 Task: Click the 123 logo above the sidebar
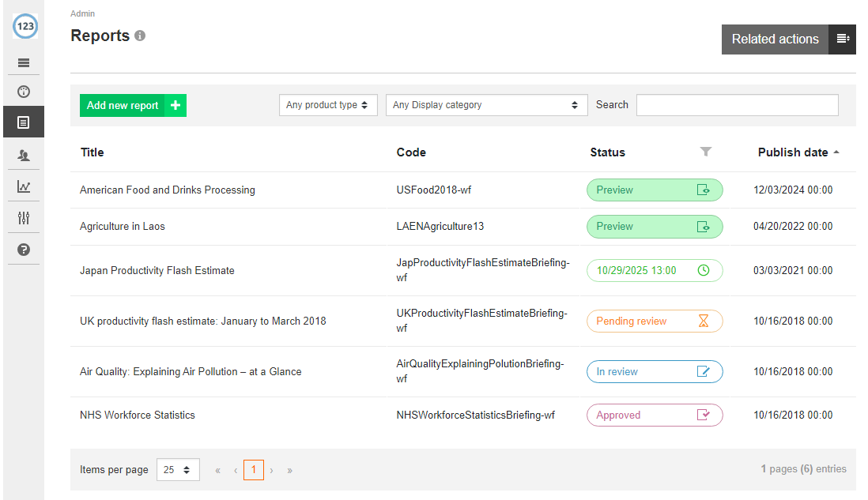[x=25, y=26]
